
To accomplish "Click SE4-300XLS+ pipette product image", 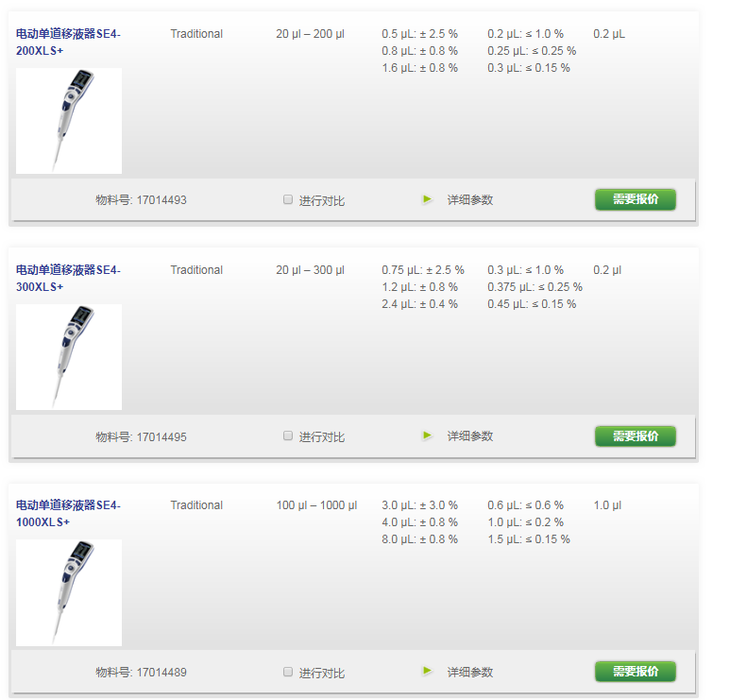I will (69, 357).
